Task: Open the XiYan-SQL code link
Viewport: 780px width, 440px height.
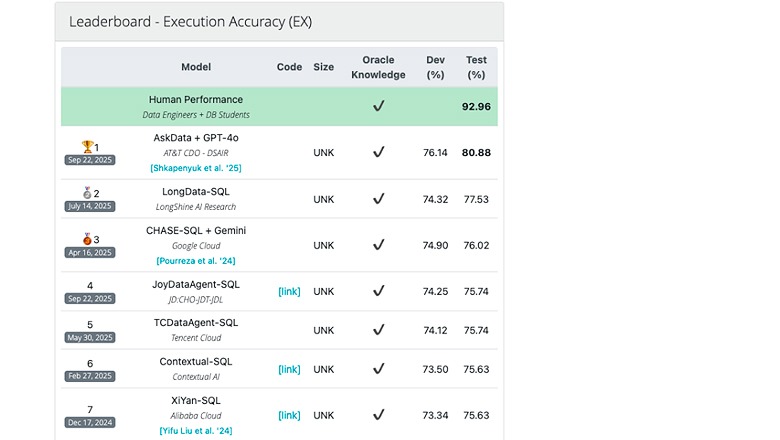Action: click(x=289, y=415)
